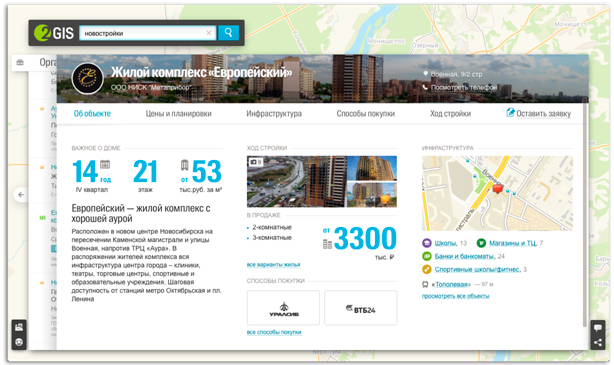The height and width of the screenshot is (365, 614).
Task: Click the developer name under the title
Action: (x=151, y=87)
